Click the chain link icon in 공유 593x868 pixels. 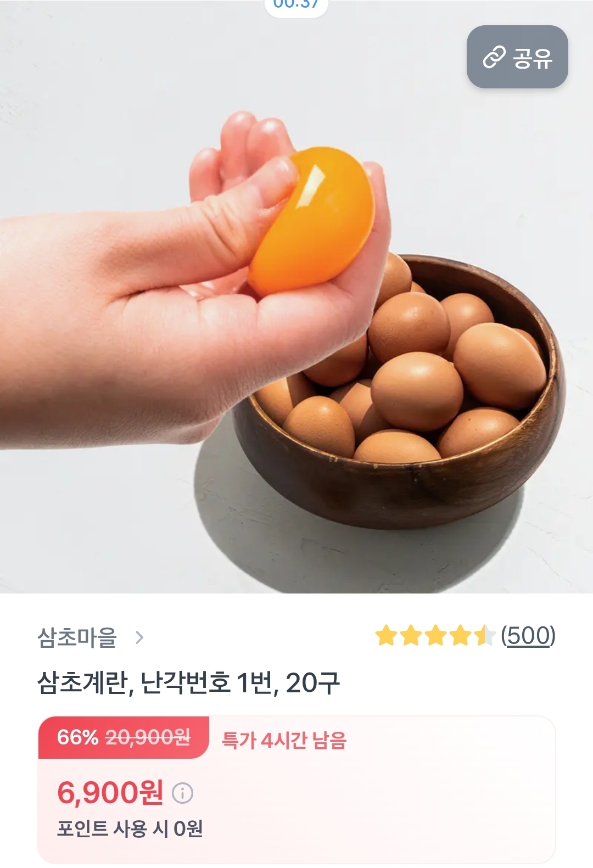click(x=494, y=58)
